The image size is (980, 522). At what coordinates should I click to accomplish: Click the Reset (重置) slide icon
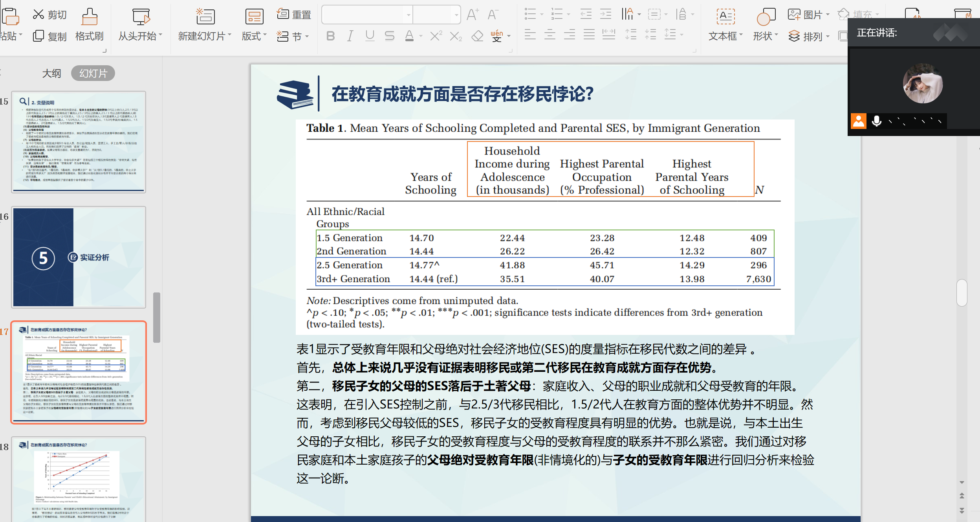[x=283, y=14]
